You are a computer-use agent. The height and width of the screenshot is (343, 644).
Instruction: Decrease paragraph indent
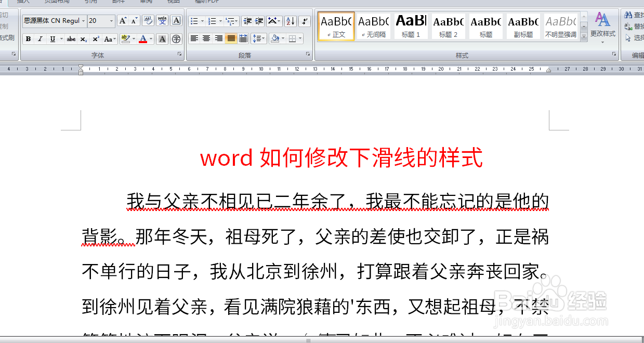pyautogui.click(x=247, y=21)
